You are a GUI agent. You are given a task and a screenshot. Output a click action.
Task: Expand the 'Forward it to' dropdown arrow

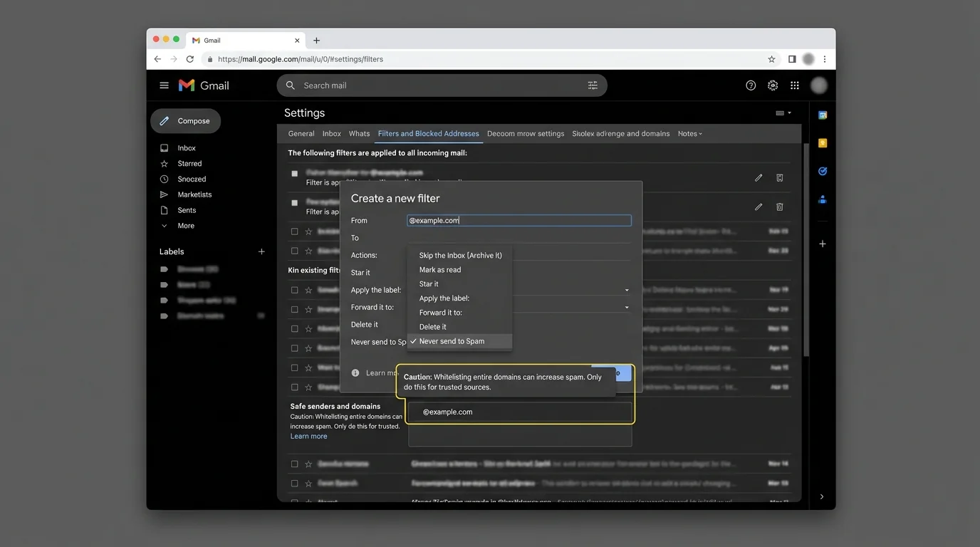coord(627,308)
